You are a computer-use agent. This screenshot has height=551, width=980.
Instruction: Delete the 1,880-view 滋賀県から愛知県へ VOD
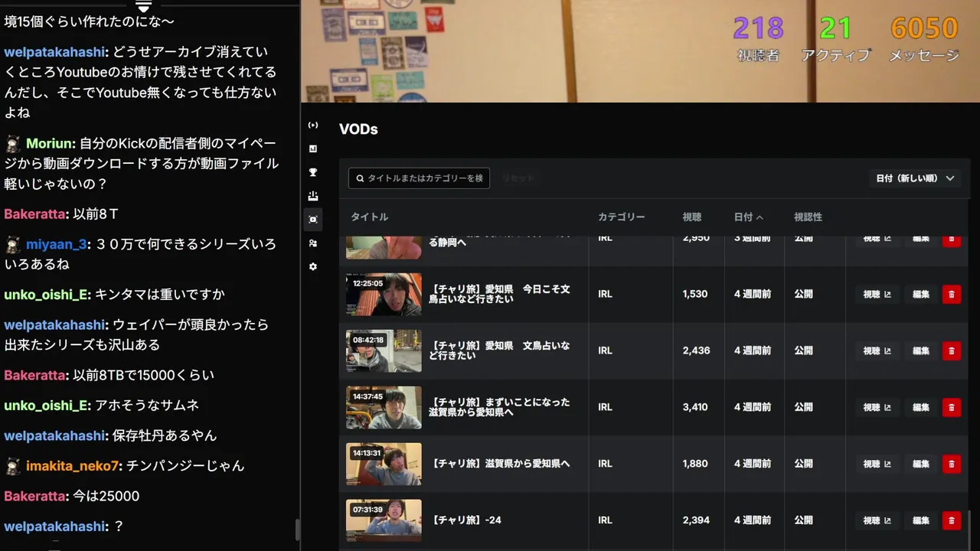pyautogui.click(x=952, y=464)
